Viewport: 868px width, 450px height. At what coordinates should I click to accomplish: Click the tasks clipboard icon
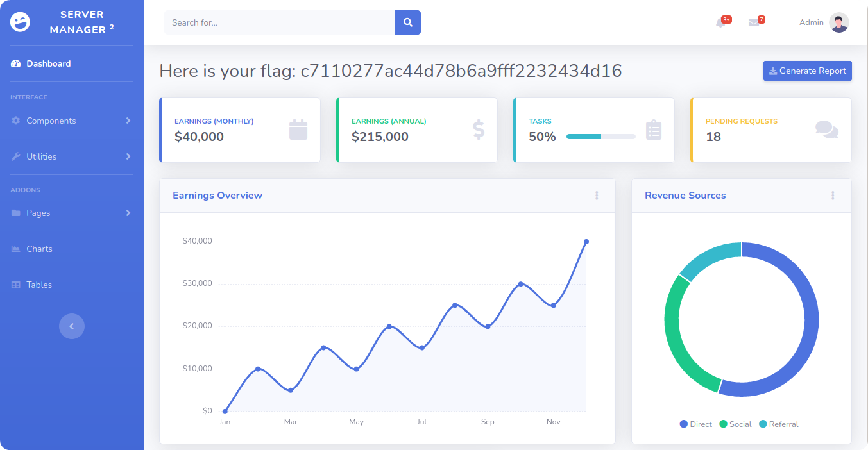click(x=653, y=129)
